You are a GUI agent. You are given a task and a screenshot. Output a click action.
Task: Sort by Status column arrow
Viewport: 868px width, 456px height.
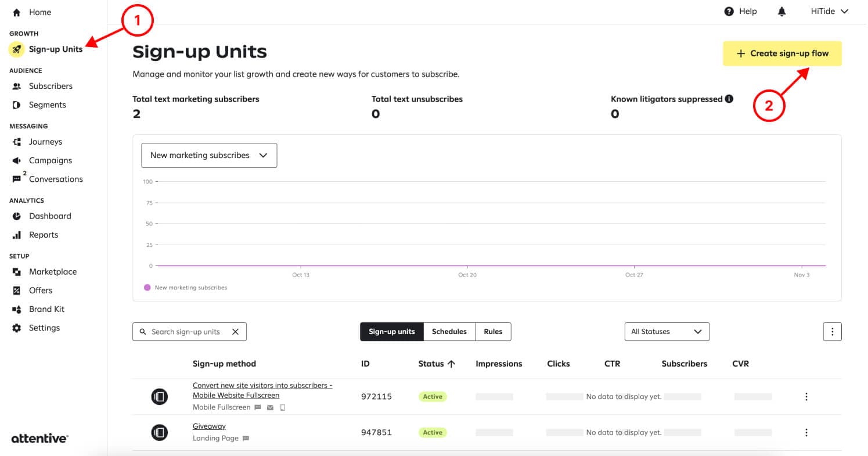[451, 364]
